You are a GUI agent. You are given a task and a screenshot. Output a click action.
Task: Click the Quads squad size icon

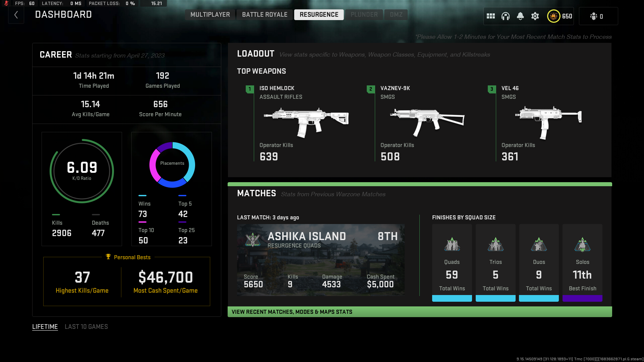[x=452, y=245]
